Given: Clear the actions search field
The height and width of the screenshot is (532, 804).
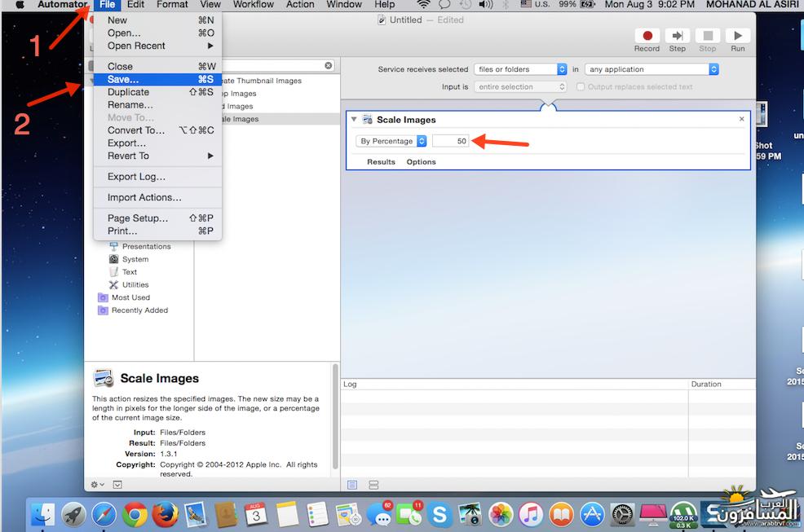Looking at the screenshot, I should pos(328,66).
